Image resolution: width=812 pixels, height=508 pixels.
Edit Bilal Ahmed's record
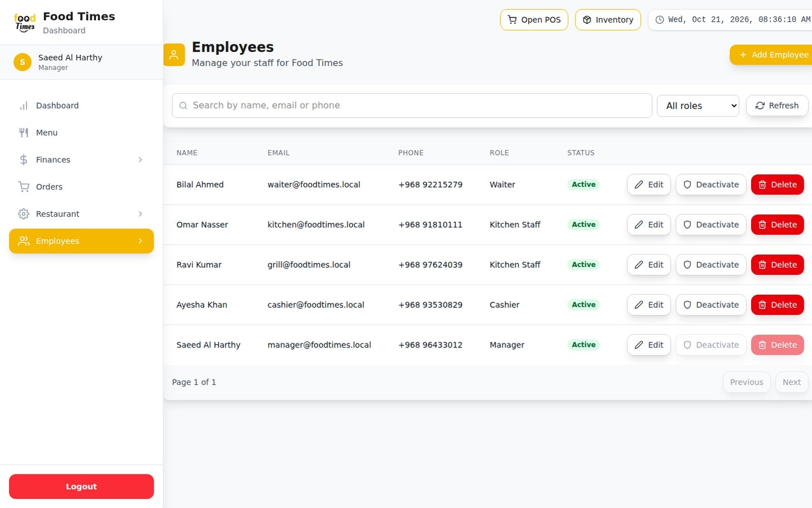(x=649, y=184)
